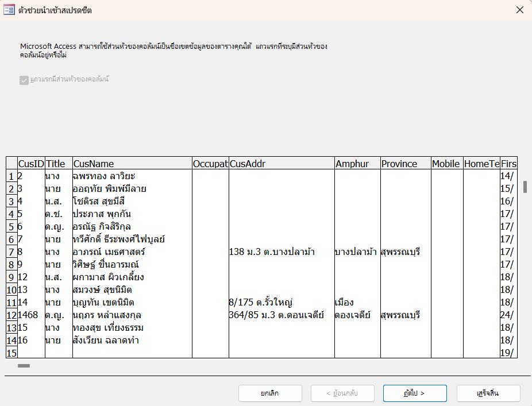Select the Mobile column header
This screenshot has width=532, height=406.
[447, 164]
